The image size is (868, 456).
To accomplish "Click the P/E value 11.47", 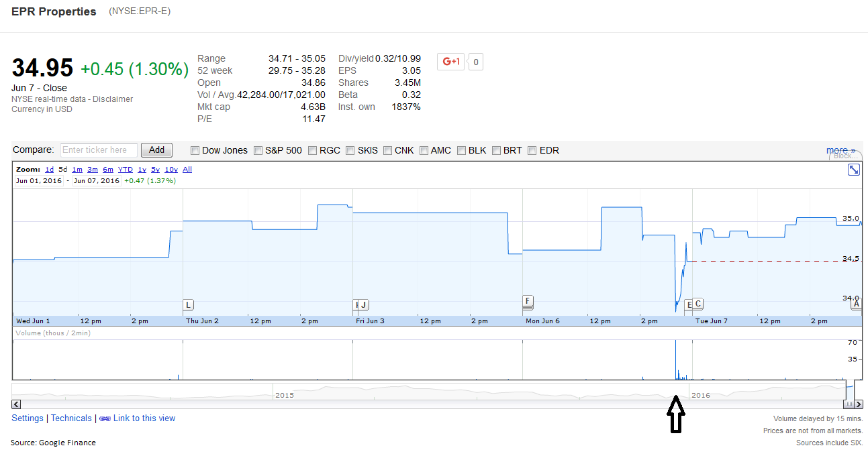I will [x=314, y=119].
